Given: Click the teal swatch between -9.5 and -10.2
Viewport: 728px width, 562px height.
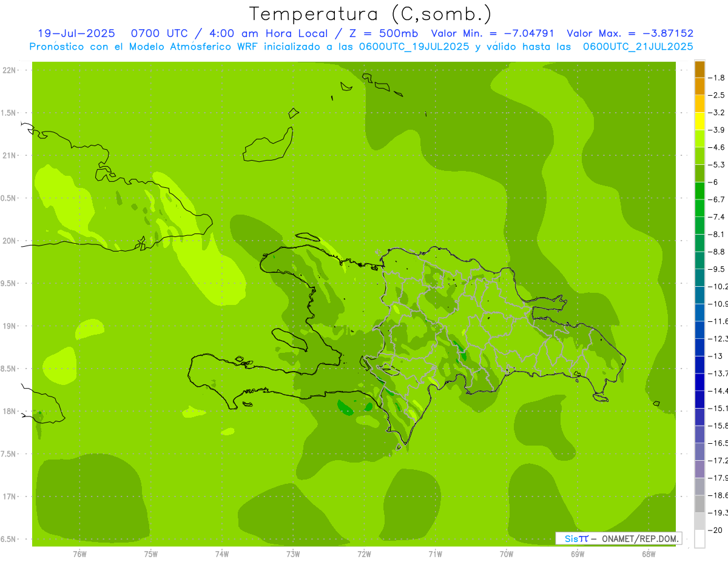Looking at the screenshot, I should [x=699, y=278].
